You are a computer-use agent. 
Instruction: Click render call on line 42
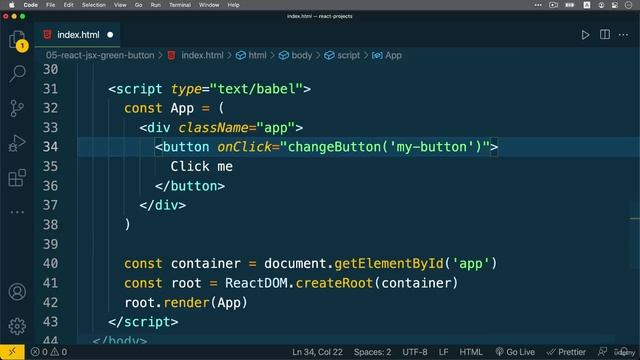click(186, 303)
